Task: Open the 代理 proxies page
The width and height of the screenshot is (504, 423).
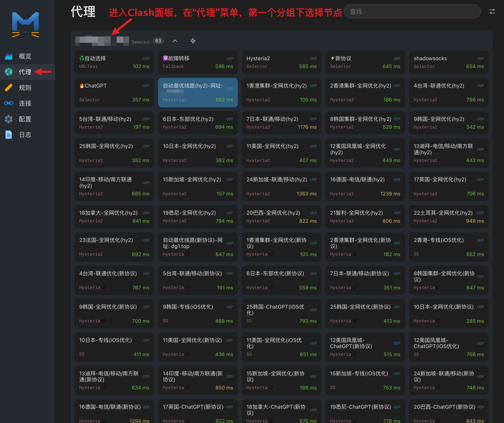Action: 25,72
